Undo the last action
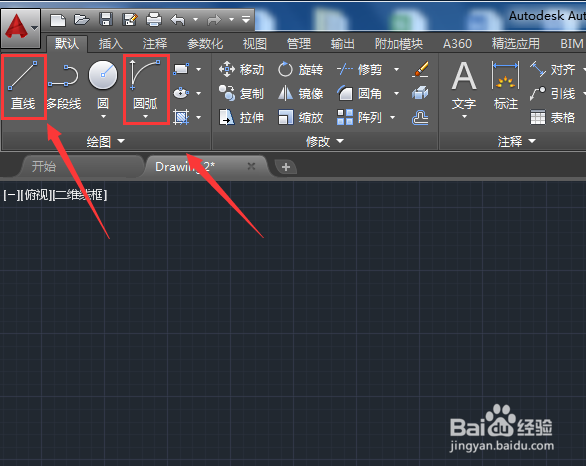586x466 pixels. click(x=178, y=19)
